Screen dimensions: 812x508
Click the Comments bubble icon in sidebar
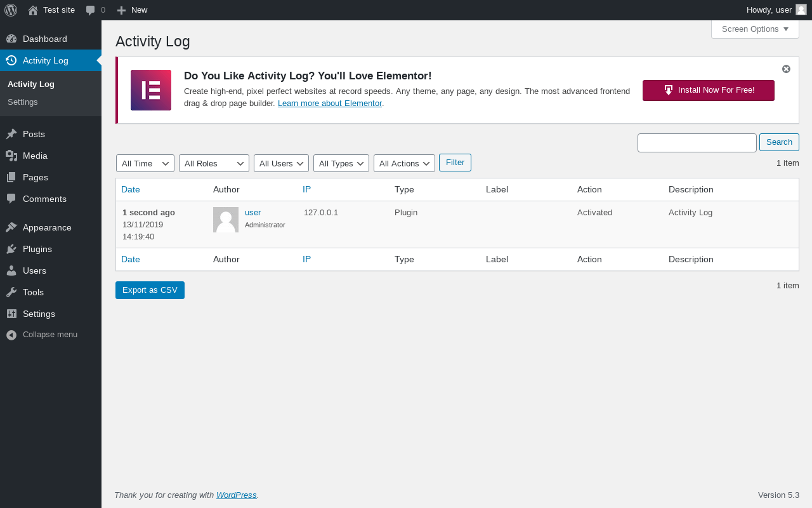click(x=11, y=199)
